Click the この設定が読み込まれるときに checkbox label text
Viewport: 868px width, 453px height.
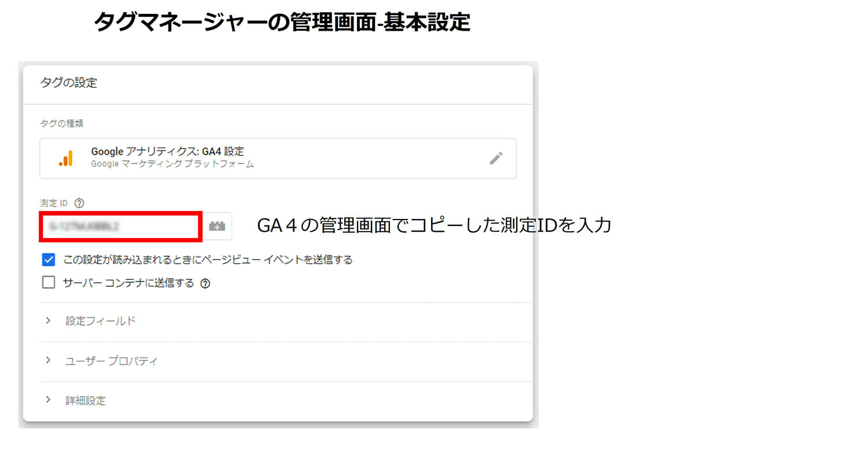click(208, 260)
